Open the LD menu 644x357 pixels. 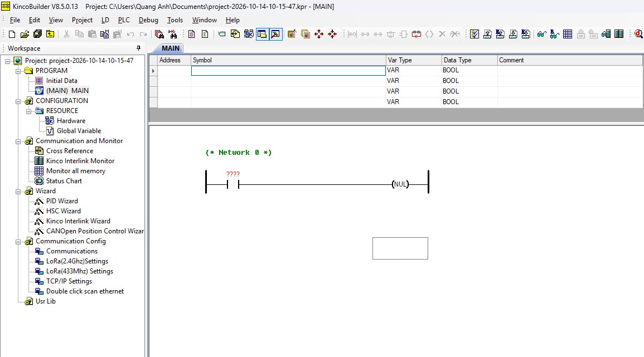point(105,20)
